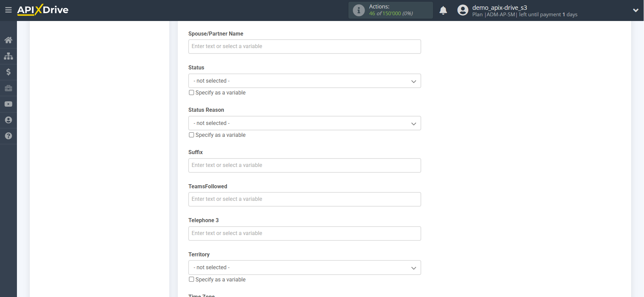
Task: Open the user profile sidebar icon
Action: (8, 120)
